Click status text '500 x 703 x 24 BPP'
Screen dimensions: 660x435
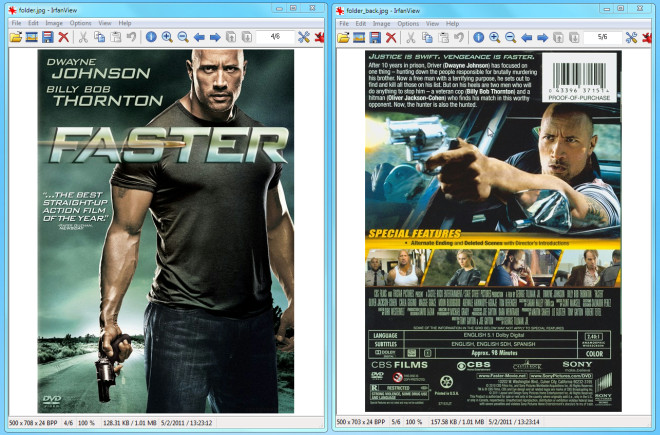(x=361, y=422)
